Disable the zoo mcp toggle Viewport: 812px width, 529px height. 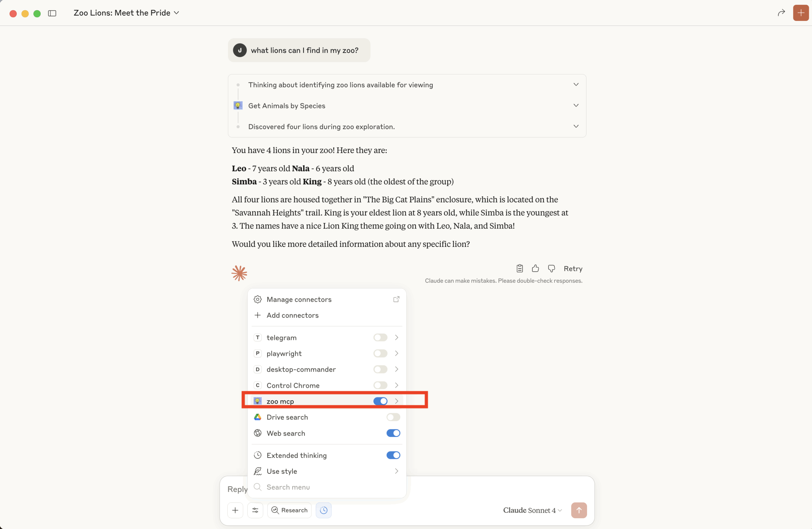(380, 401)
